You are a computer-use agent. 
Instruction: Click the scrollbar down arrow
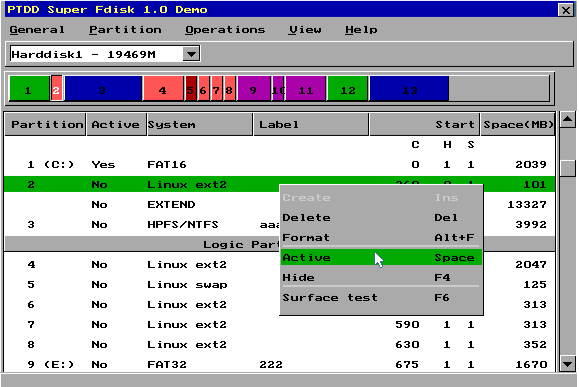tap(567, 364)
